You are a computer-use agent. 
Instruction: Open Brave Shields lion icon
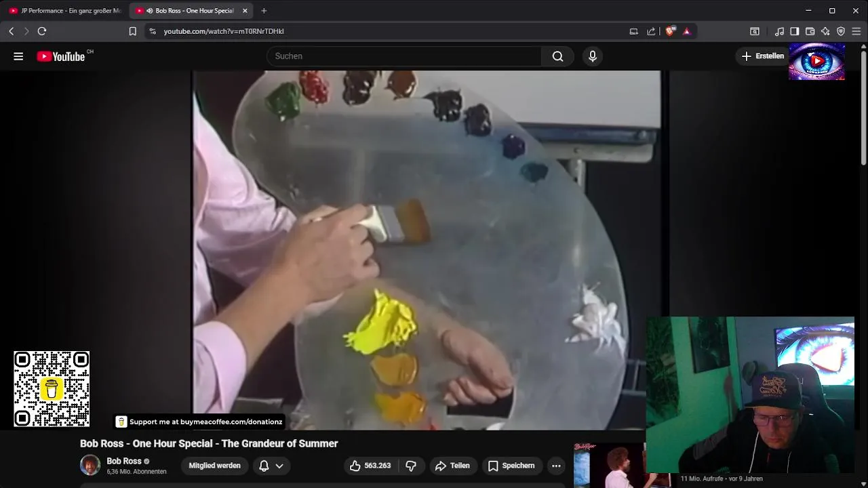click(671, 31)
